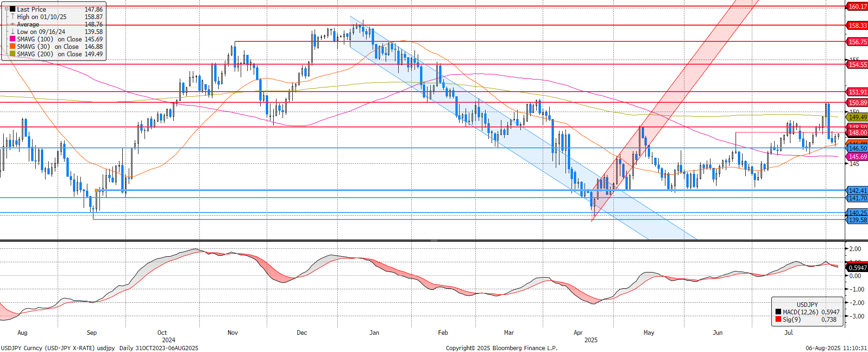Viewport: 868px width, 352px height.
Task: Select the USDJPY title in MACD legend
Action: [807, 305]
